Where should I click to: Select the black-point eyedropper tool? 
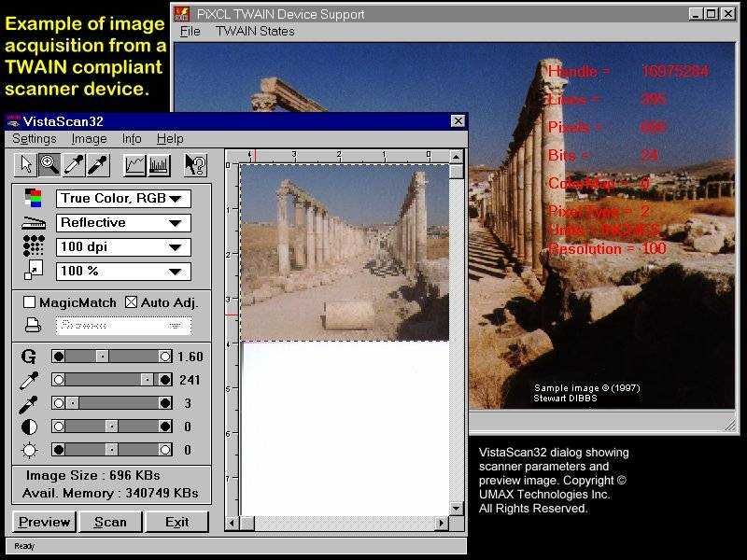pos(97,165)
